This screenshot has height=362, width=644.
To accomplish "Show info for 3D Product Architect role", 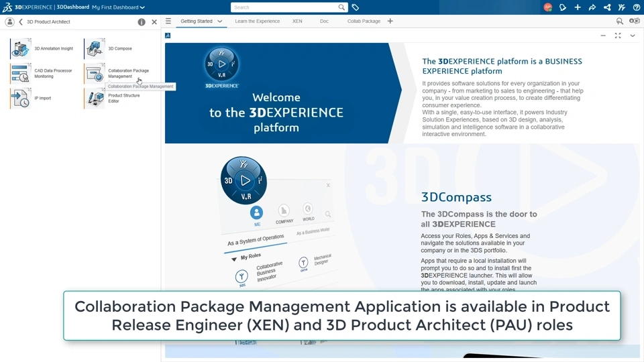I will [x=142, y=22].
